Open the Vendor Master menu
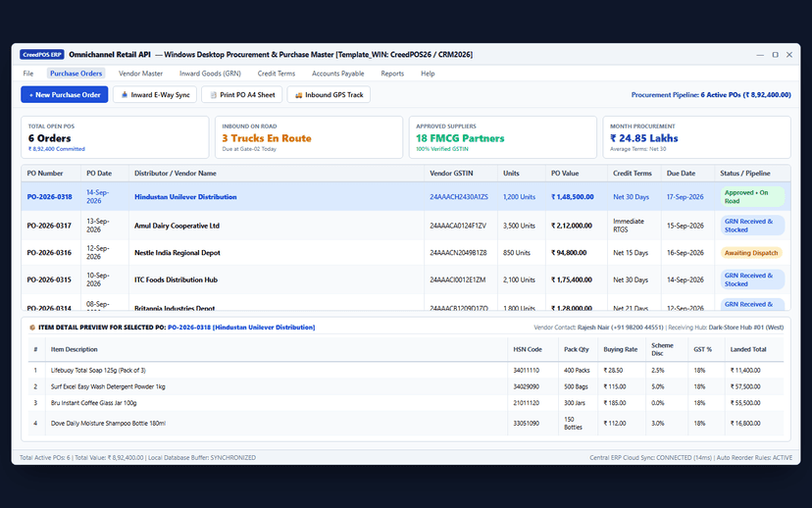 (140, 74)
